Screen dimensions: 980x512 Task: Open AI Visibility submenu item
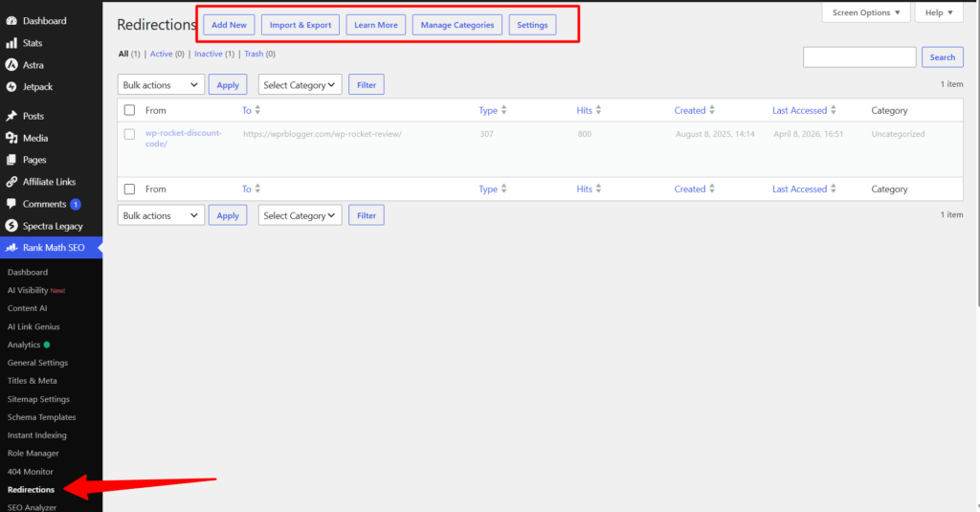tap(36, 290)
